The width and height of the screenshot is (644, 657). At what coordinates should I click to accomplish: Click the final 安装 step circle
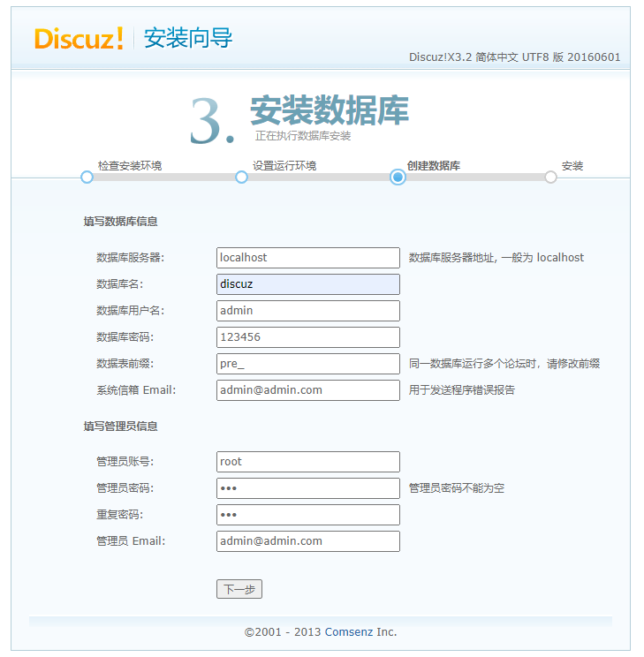(x=551, y=177)
